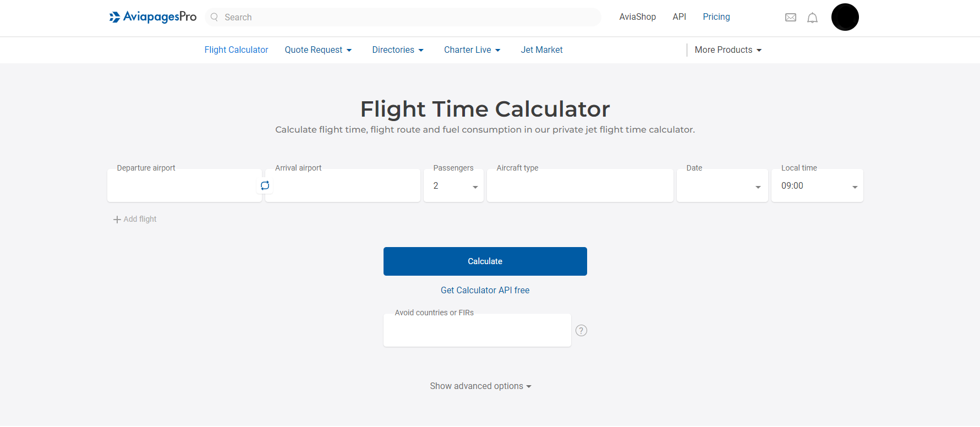Open the user profile avatar
The width and height of the screenshot is (980, 427).
(x=845, y=17)
